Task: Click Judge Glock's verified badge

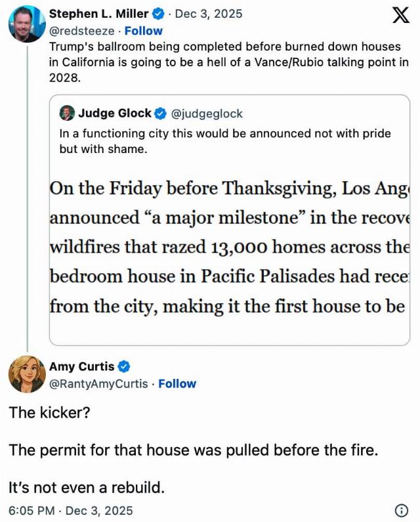Action: point(161,114)
